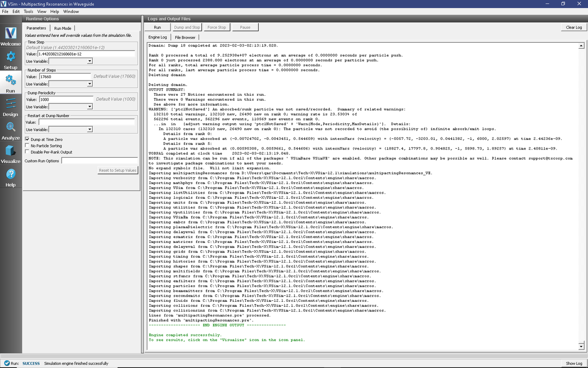The width and height of the screenshot is (588, 368).
Task: Open the View menu
Action: click(x=41, y=11)
